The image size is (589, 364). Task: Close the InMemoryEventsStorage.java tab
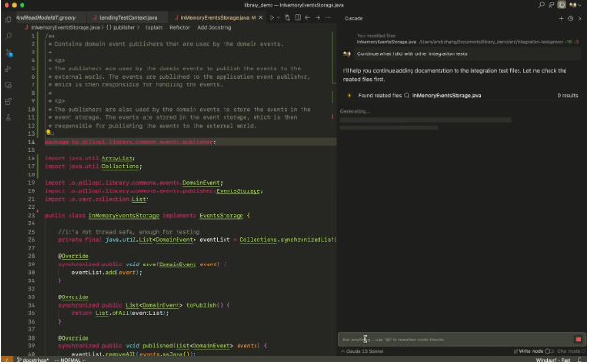click(x=261, y=18)
